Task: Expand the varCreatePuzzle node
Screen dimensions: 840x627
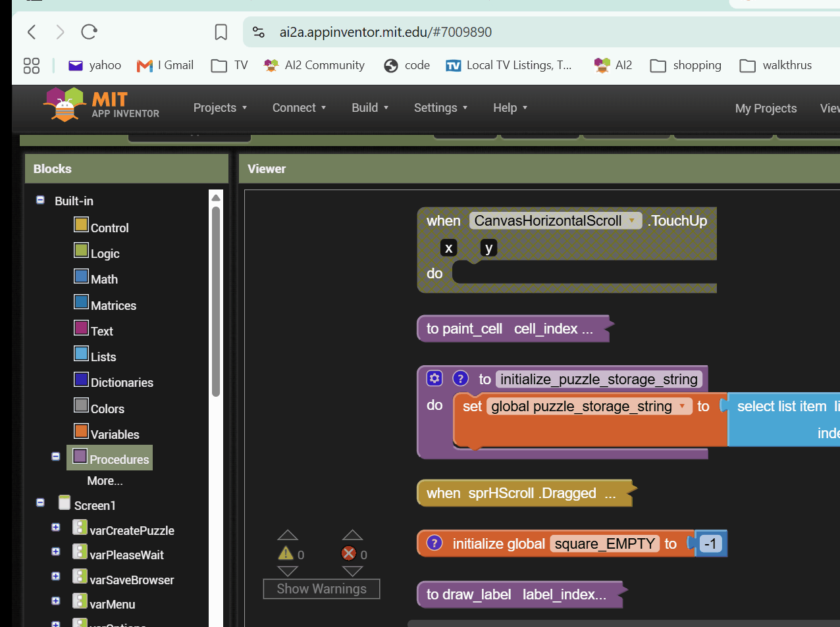Action: pyautogui.click(x=56, y=527)
